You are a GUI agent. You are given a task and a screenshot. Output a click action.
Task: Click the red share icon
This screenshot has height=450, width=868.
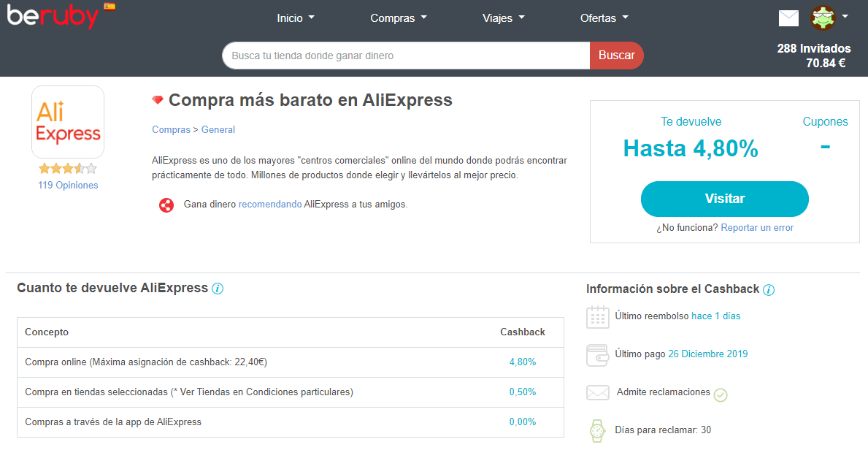(166, 205)
